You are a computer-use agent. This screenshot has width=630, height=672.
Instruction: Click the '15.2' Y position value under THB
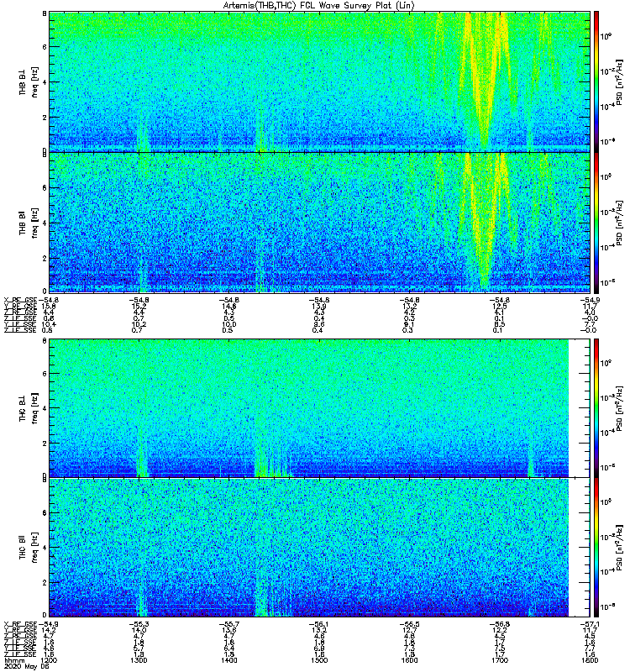(x=139, y=306)
